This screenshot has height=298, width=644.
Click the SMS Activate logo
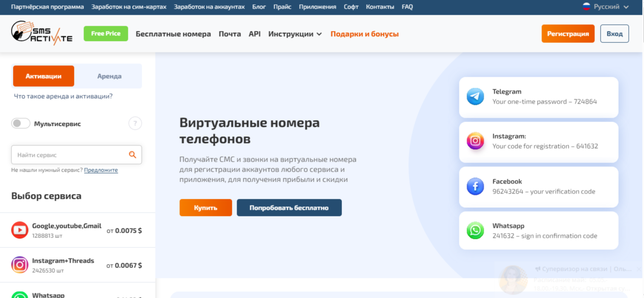[42, 33]
